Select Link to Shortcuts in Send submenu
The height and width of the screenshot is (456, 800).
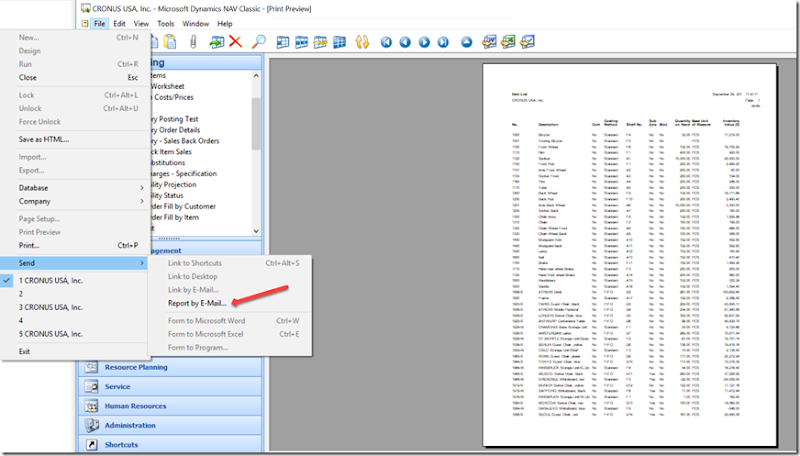pyautogui.click(x=230, y=263)
